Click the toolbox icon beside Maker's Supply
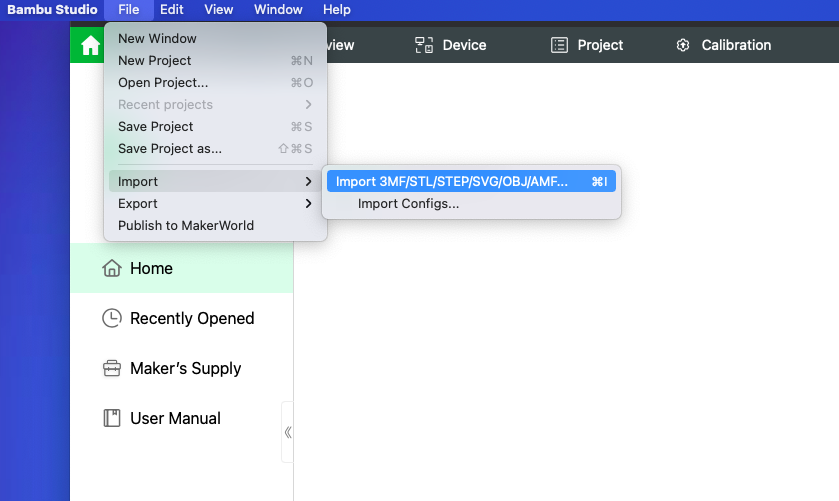The width and height of the screenshot is (839, 501). 112,368
